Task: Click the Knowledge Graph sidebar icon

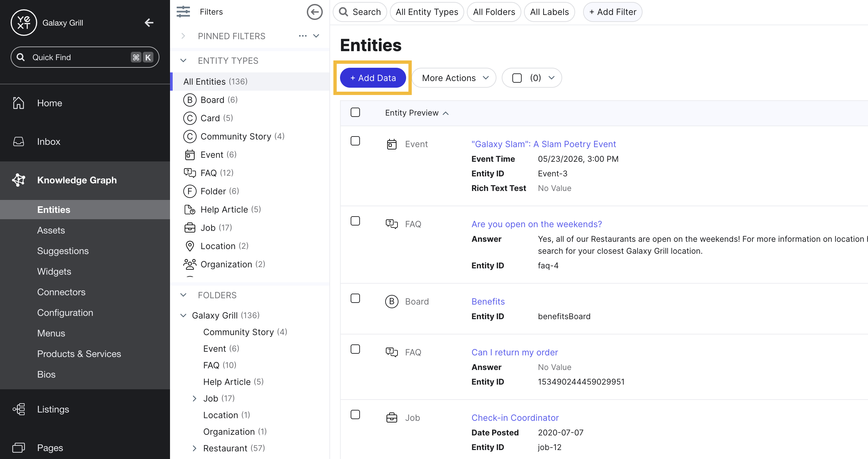Action: click(x=19, y=180)
